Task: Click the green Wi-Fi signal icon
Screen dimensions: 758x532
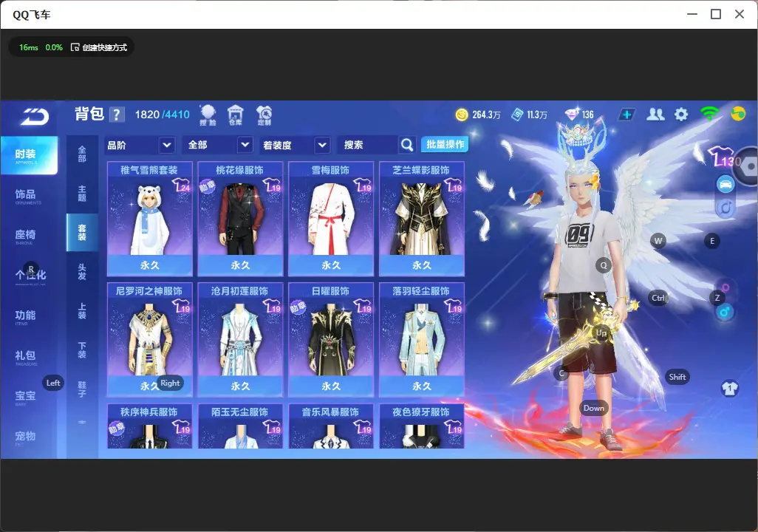Action: coord(709,114)
